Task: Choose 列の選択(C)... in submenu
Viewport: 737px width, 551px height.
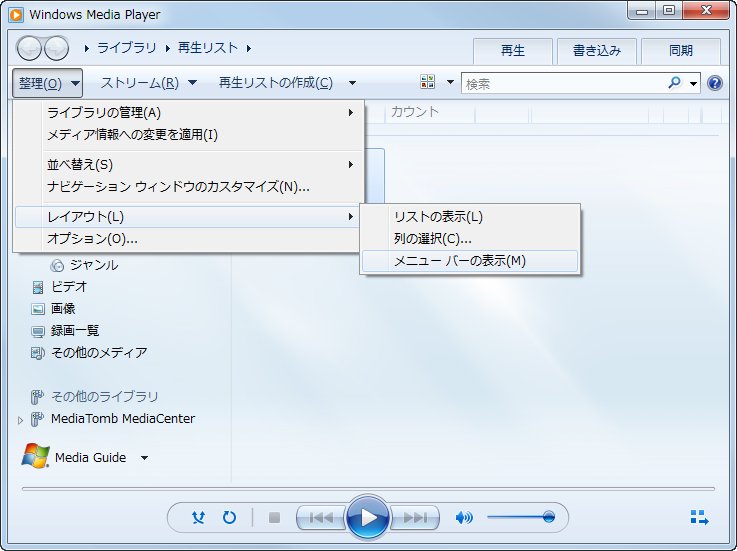Action: tap(470, 239)
